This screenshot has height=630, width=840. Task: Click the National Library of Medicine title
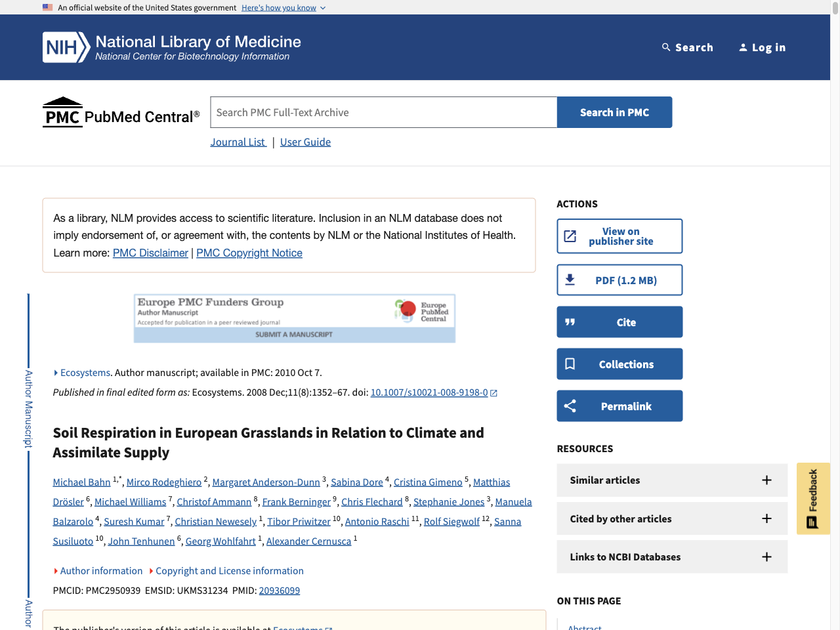[x=198, y=41]
